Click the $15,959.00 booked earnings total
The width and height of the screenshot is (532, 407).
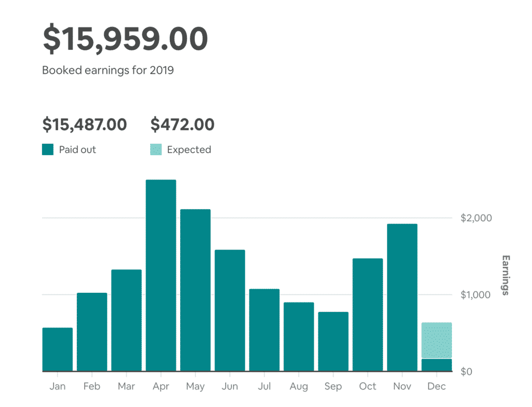[125, 39]
